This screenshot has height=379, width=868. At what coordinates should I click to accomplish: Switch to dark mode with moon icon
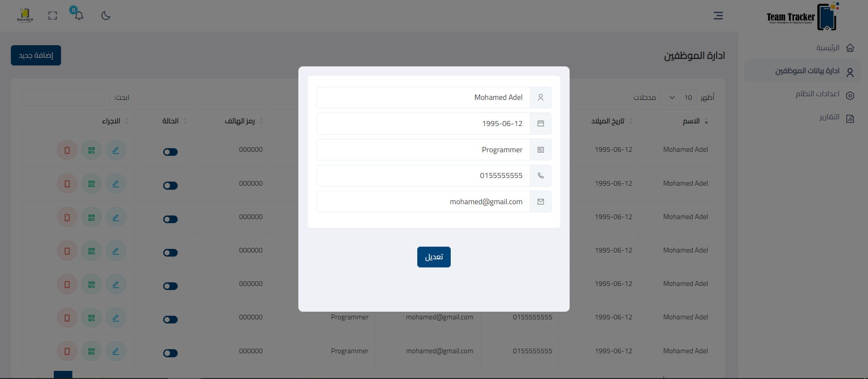point(106,16)
